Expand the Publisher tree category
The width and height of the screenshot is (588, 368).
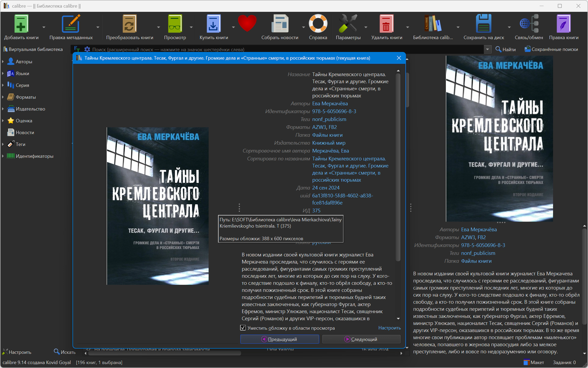click(x=3, y=109)
